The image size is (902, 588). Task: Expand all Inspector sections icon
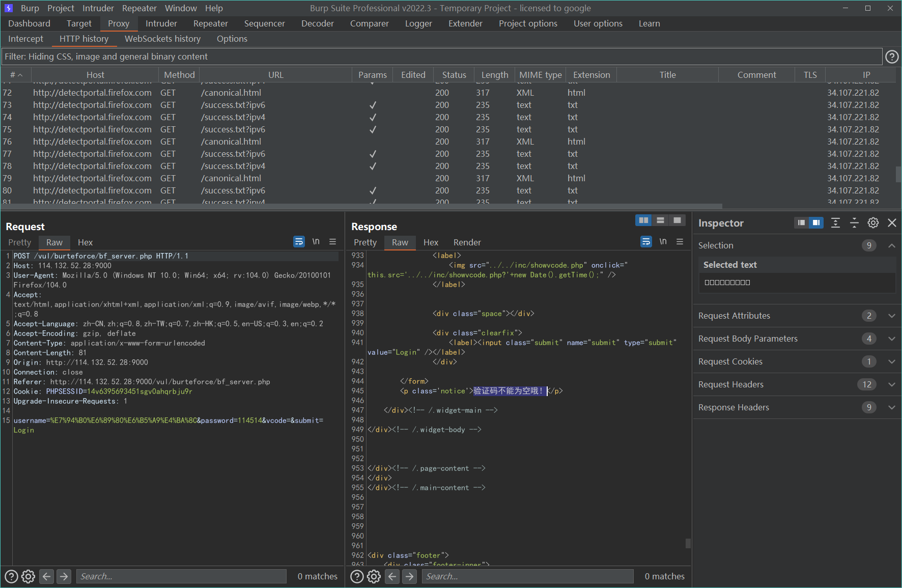pos(835,222)
